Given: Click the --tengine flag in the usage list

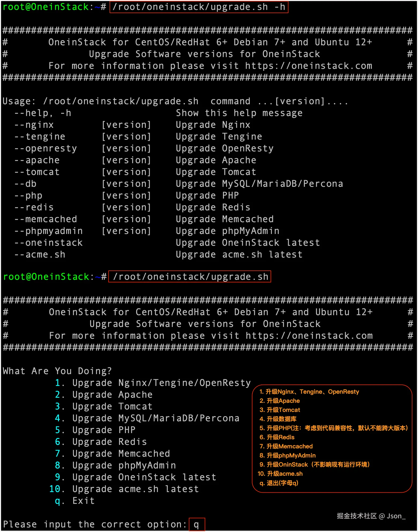Looking at the screenshot, I should click(40, 137).
